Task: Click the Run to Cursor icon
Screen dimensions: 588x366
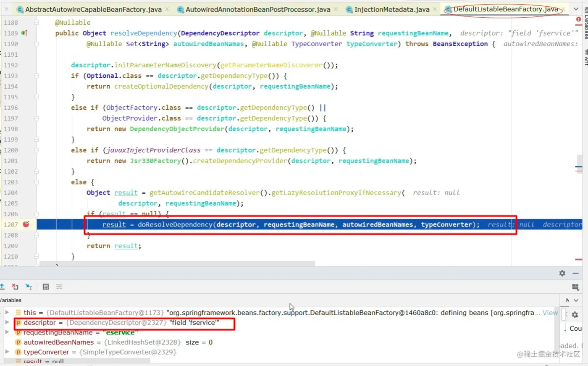Action: pyautogui.click(x=29, y=287)
